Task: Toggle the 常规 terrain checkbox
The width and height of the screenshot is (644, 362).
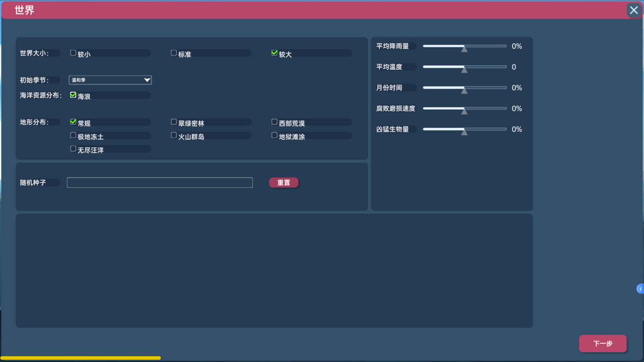Action: coord(73,122)
